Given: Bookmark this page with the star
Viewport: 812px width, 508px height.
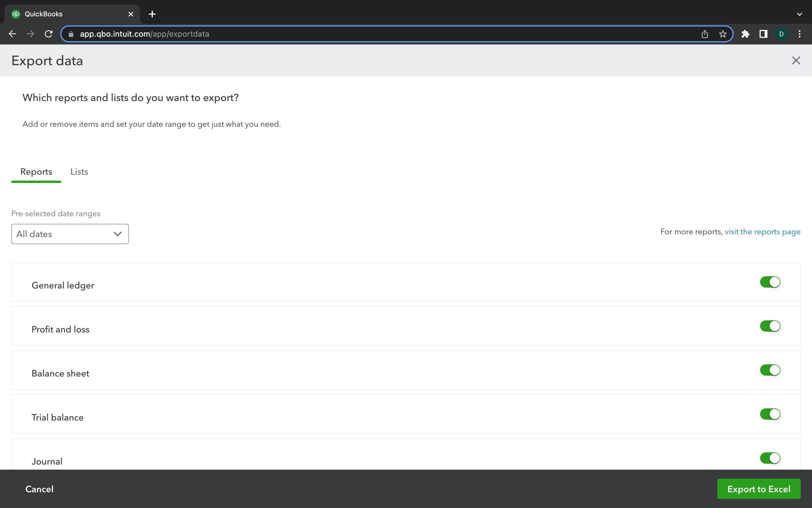Looking at the screenshot, I should point(723,34).
